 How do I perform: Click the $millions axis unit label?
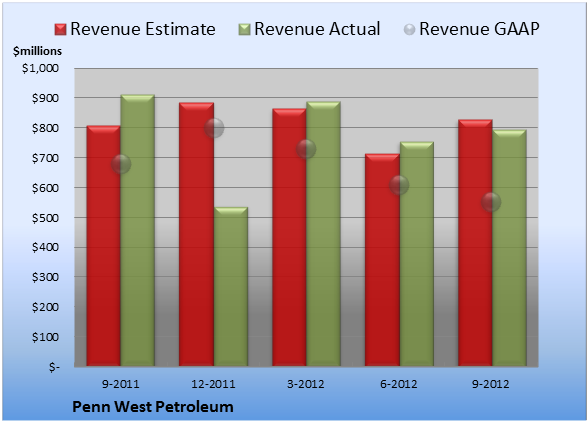(x=37, y=51)
